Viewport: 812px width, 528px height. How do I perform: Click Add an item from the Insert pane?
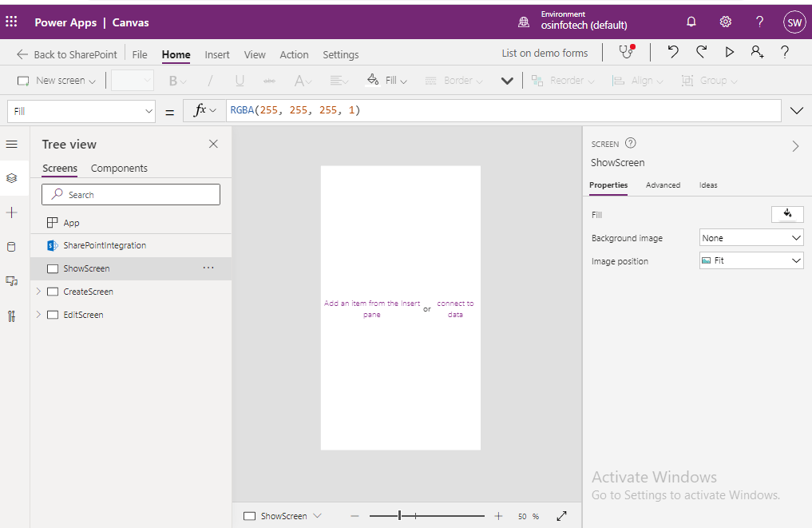click(x=372, y=309)
